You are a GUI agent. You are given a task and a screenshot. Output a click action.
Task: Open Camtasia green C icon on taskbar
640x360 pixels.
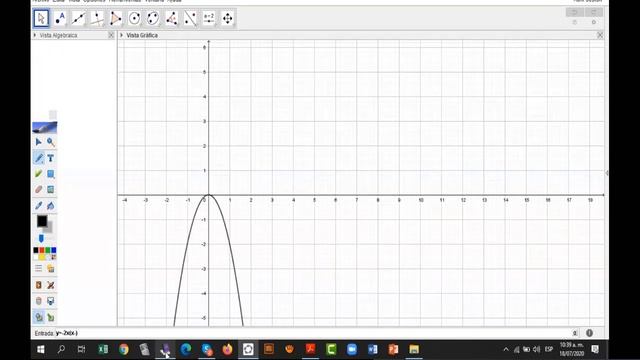[x=331, y=349]
